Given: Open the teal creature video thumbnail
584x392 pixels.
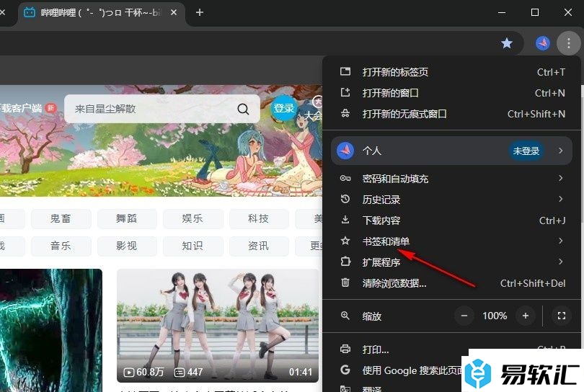Looking at the screenshot, I should 51,330.
